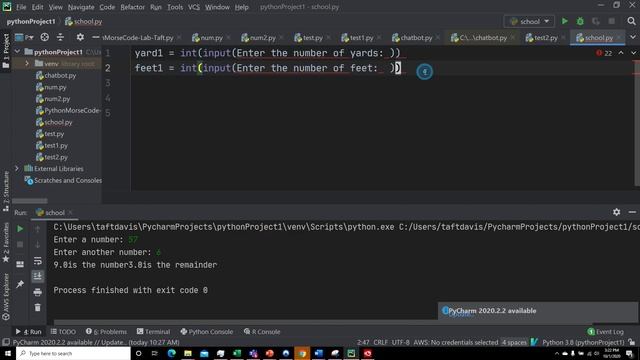The image size is (640, 360).
Task: Open the Python Console tool window
Action: click(x=207, y=331)
